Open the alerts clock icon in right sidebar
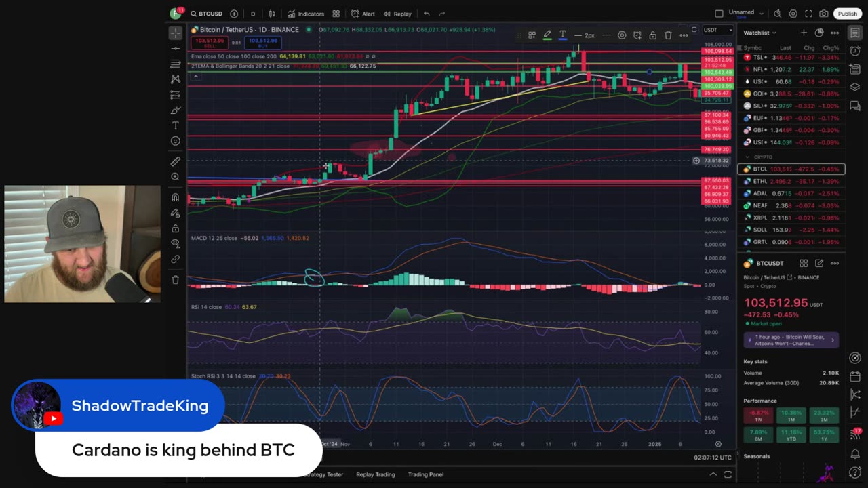The width and height of the screenshot is (868, 488). [x=855, y=52]
